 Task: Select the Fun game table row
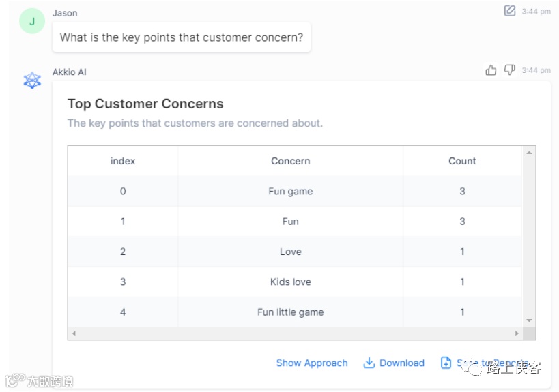point(290,191)
